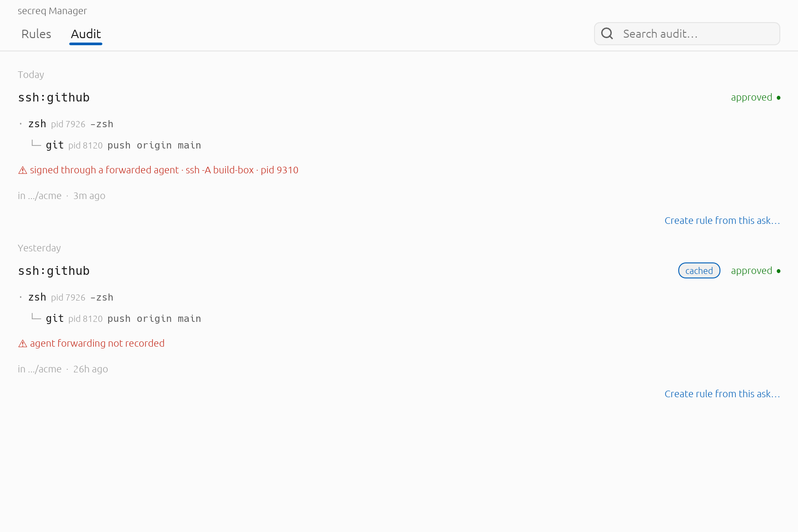The width and height of the screenshot is (798, 532).
Task: Click approved status on today's entry
Action: point(751,97)
